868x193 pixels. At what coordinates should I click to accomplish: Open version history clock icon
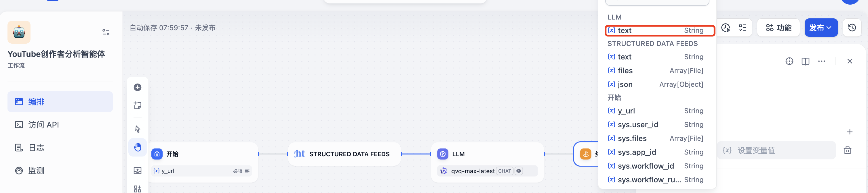pos(852,28)
